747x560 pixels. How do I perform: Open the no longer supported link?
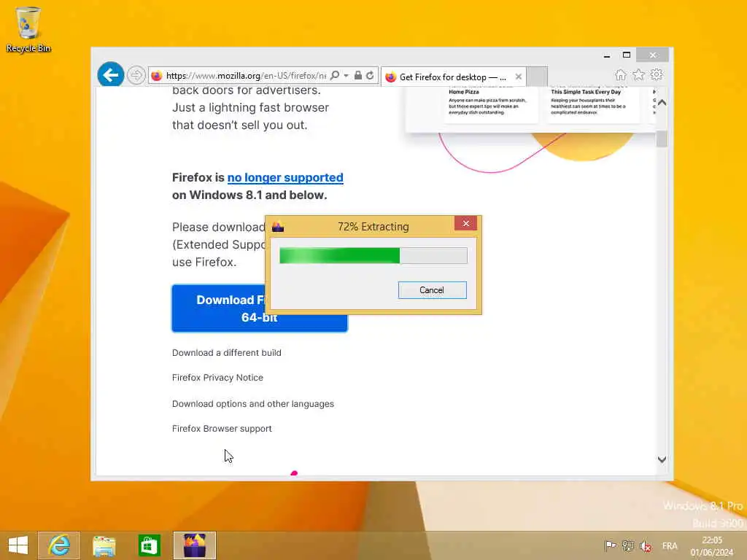click(x=285, y=178)
